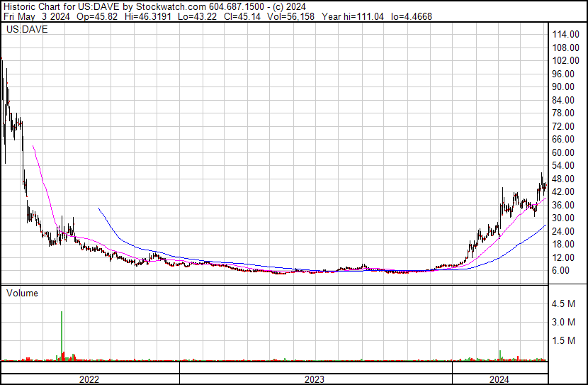Click the phone number 604.687.1500
Screen dimensions: 588x385
point(237,7)
